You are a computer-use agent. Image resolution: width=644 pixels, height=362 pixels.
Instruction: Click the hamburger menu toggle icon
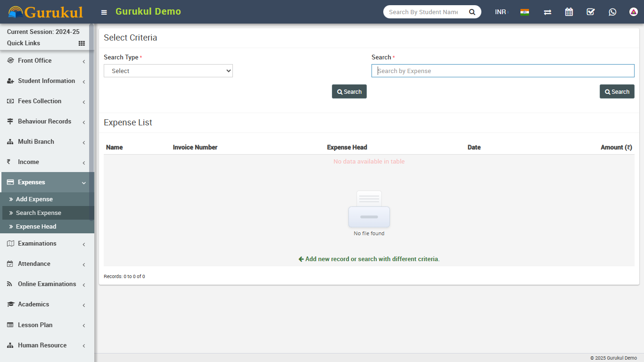pyautogui.click(x=104, y=12)
